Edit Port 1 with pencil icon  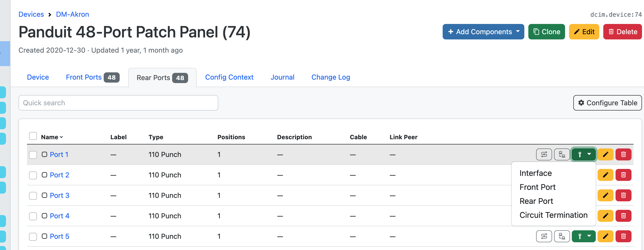(x=605, y=155)
